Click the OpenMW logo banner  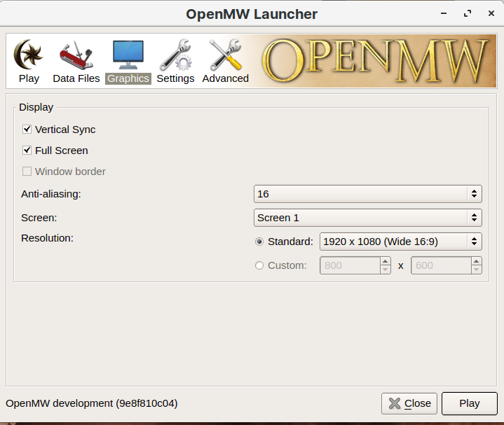tap(376, 61)
